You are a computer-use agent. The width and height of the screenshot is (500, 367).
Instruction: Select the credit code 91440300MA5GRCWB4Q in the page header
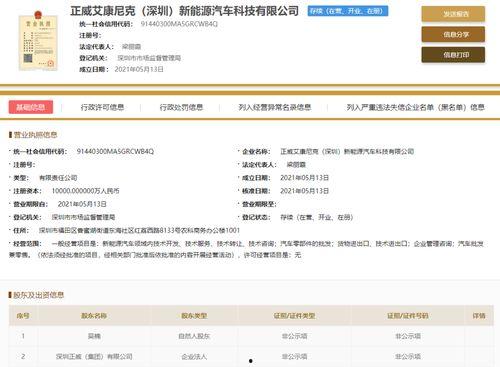click(x=179, y=24)
